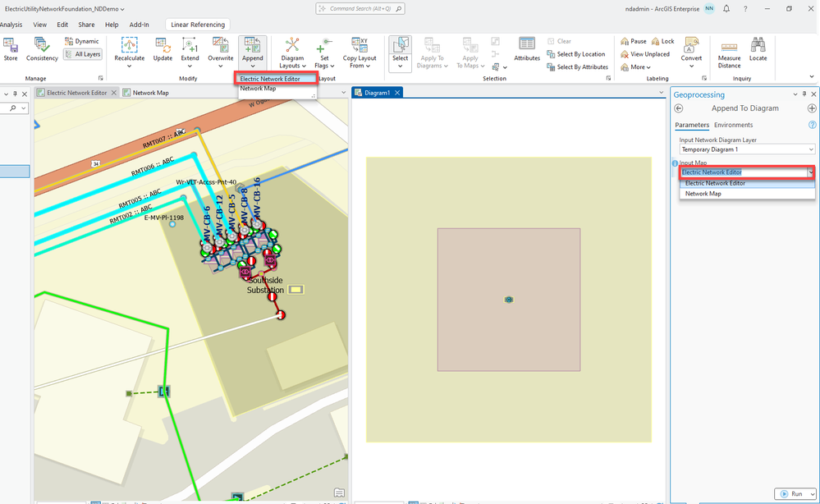Open the Input Network Diagram Layer dropdown
The height and width of the screenshot is (504, 820).
(x=747, y=149)
